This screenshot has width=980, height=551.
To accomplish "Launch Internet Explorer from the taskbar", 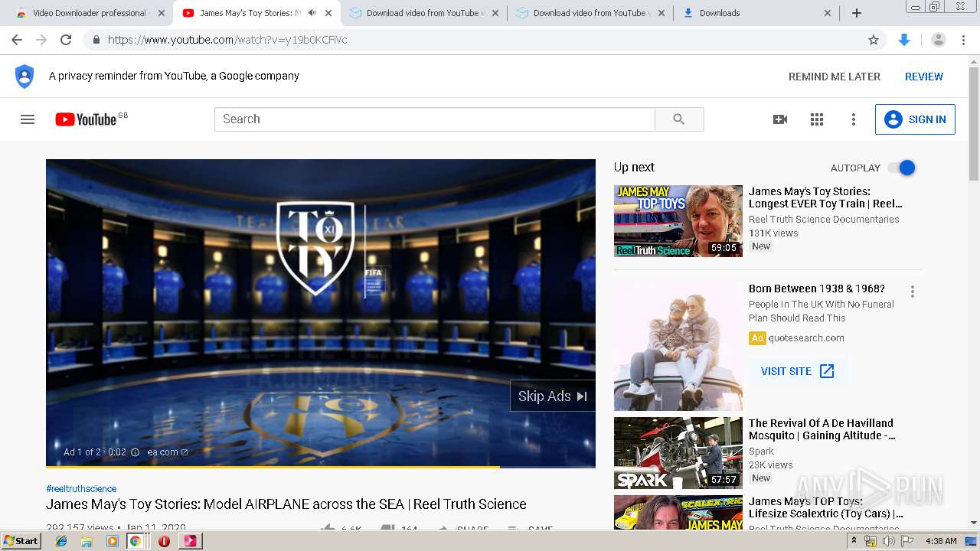I will click(x=61, y=541).
